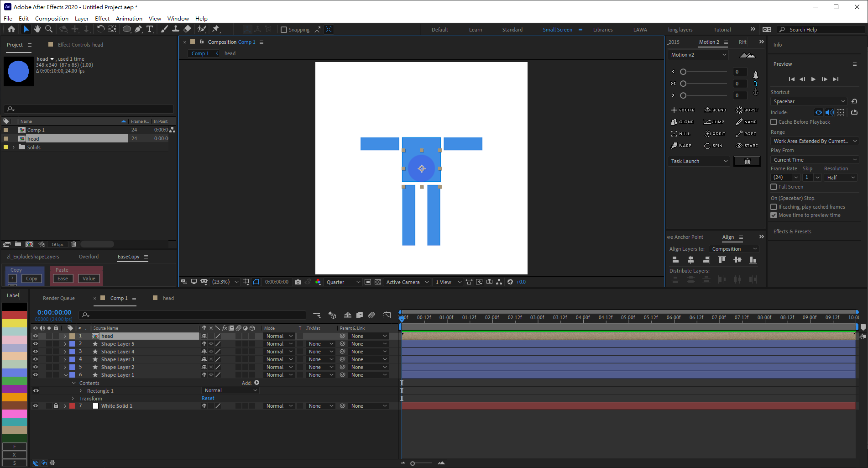Open the Quarter resolution dropdown
This screenshot has width=868, height=468.
[x=343, y=282]
